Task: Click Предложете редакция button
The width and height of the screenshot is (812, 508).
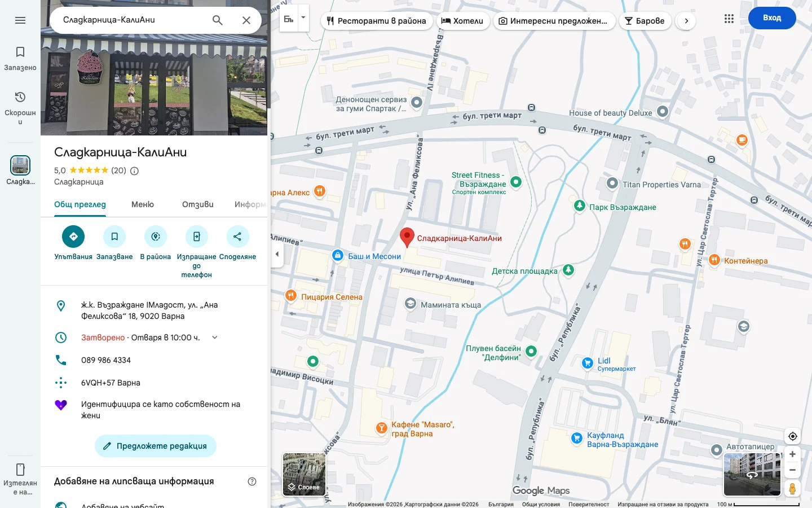Action: [155, 446]
